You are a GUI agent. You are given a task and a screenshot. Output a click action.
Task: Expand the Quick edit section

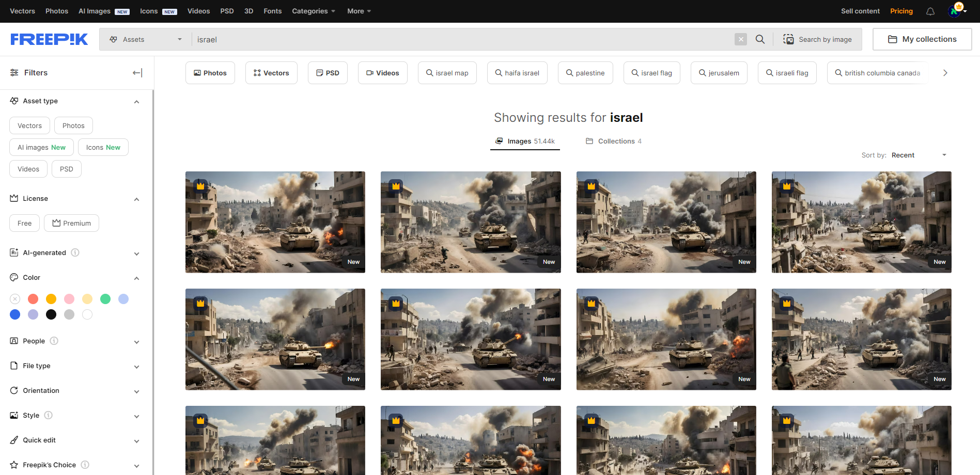[137, 441]
